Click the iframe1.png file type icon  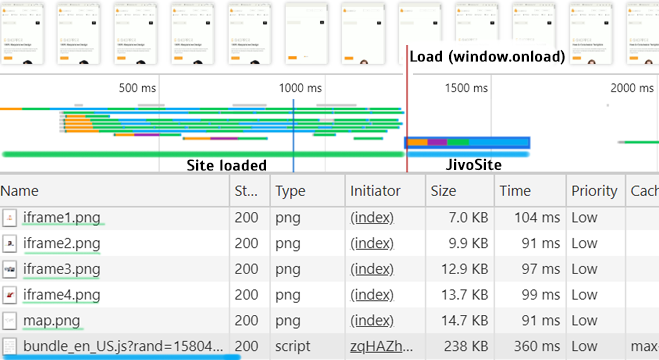pos(10,218)
